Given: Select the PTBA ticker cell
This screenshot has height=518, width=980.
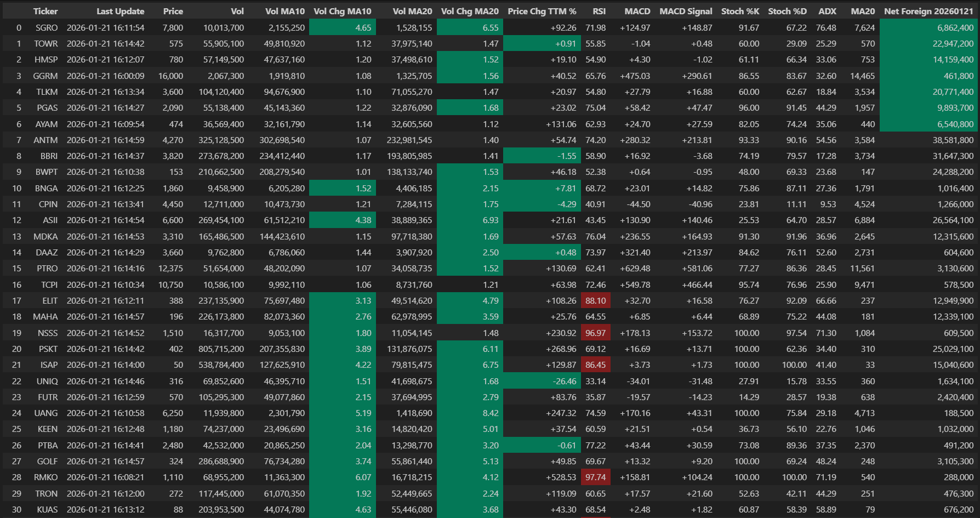Looking at the screenshot, I should pos(47,445).
